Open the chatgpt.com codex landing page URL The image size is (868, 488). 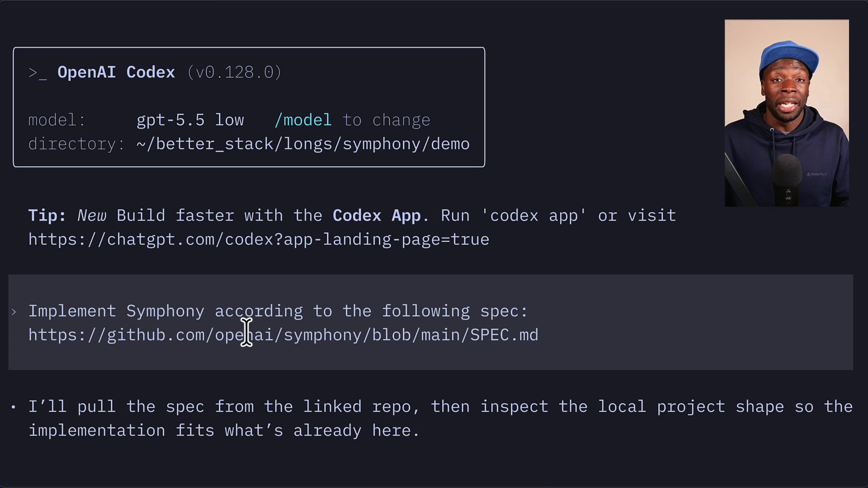click(x=259, y=239)
